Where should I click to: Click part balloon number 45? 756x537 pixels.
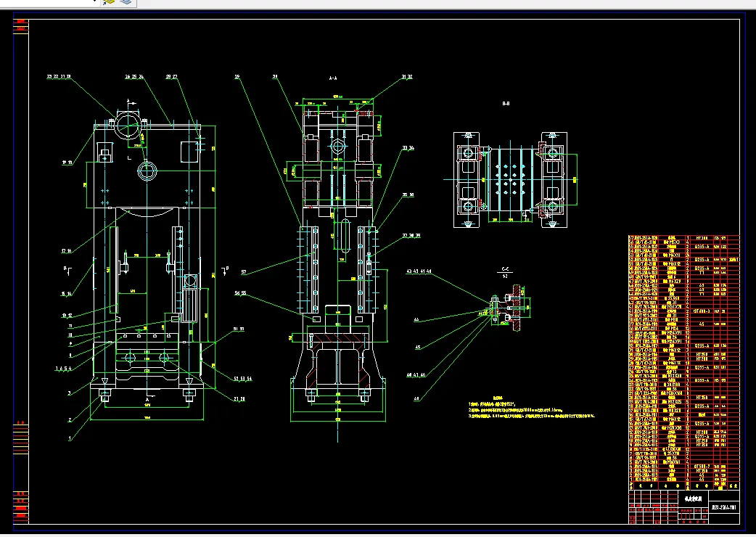point(417,348)
